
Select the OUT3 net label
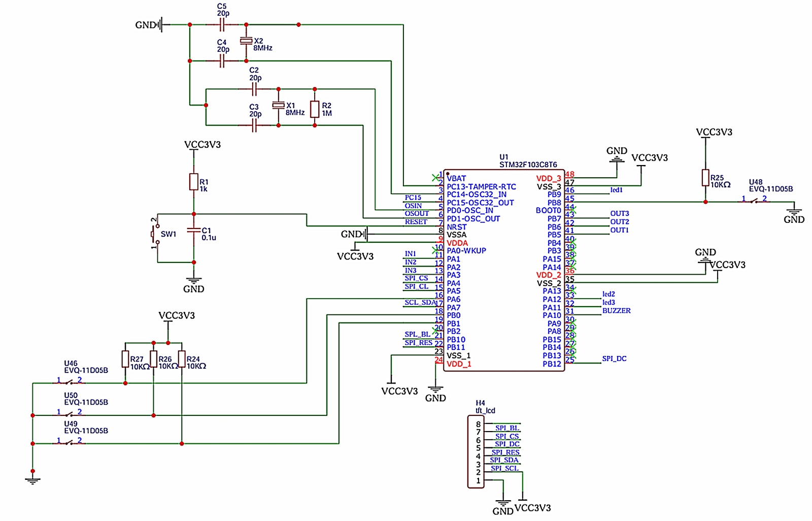[619, 214]
